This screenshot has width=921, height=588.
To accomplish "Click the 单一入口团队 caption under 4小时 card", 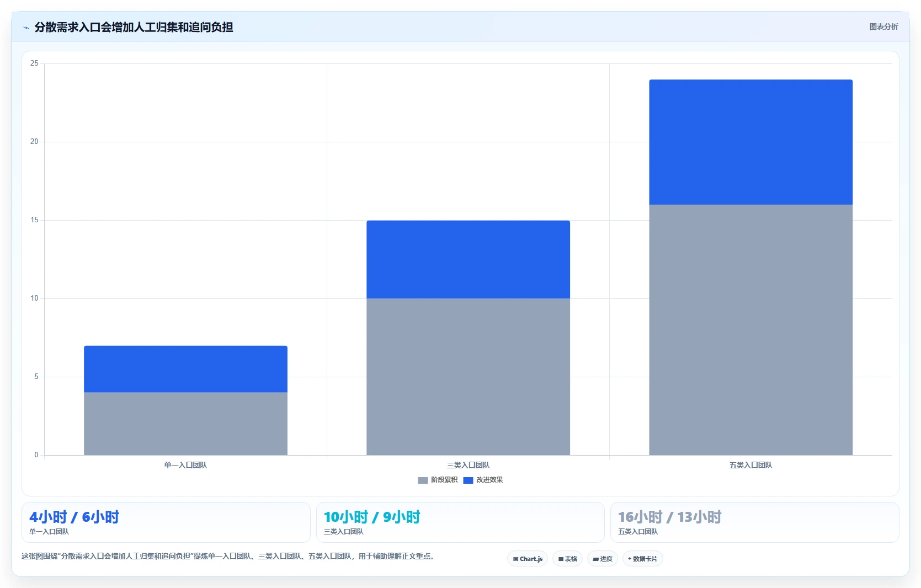I will click(x=49, y=532).
